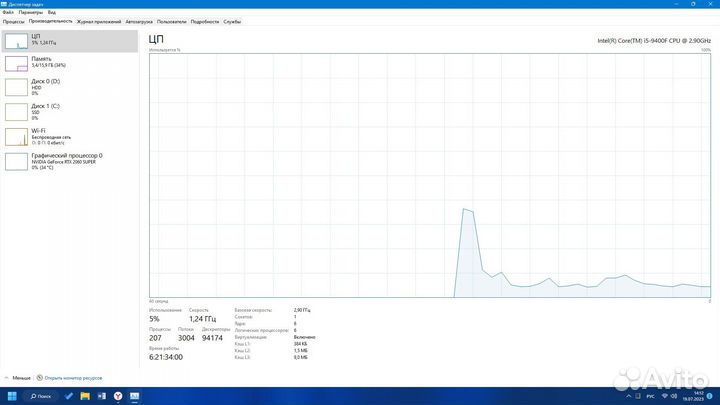
Task: Click the taskbar Поиск search box
Action: click(41, 396)
